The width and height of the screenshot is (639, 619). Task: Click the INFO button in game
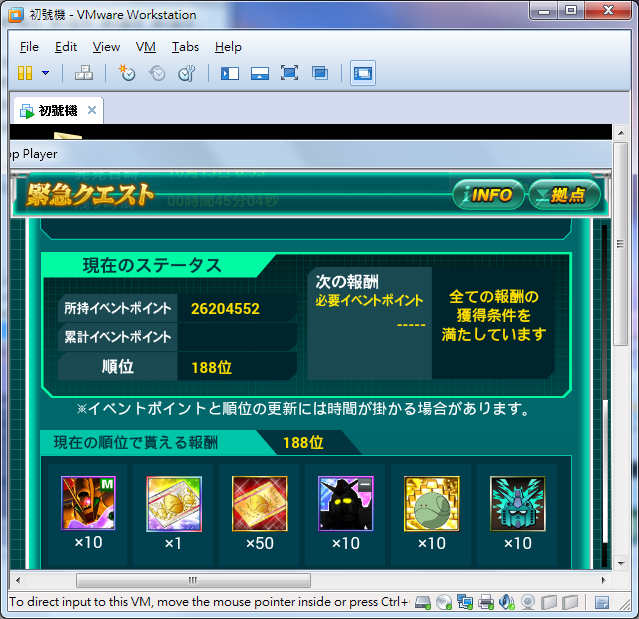click(x=488, y=195)
